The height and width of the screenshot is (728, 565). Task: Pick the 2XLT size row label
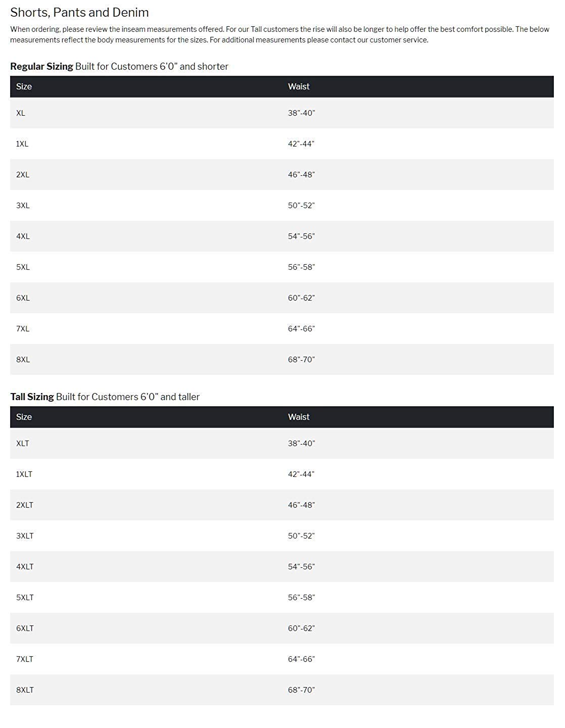tap(25, 505)
